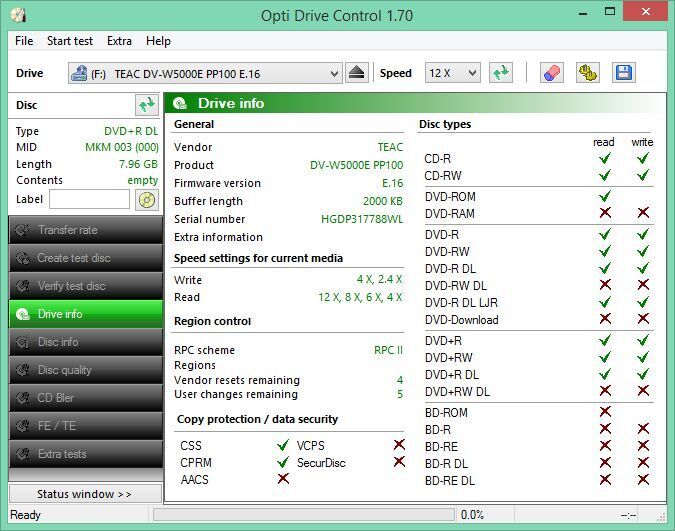This screenshot has width=675, height=531.
Task: Click the DVD-R DL LJR disc type label
Action: [461, 303]
